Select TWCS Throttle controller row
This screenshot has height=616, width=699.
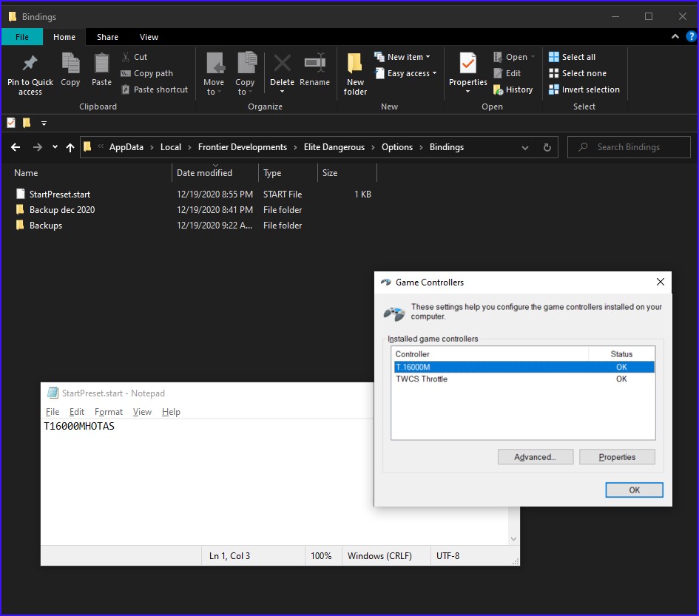[524, 379]
